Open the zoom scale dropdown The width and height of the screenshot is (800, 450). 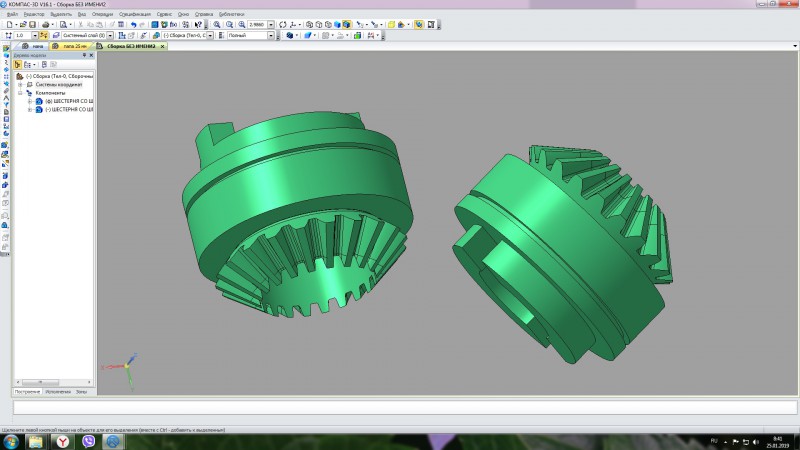point(271,24)
